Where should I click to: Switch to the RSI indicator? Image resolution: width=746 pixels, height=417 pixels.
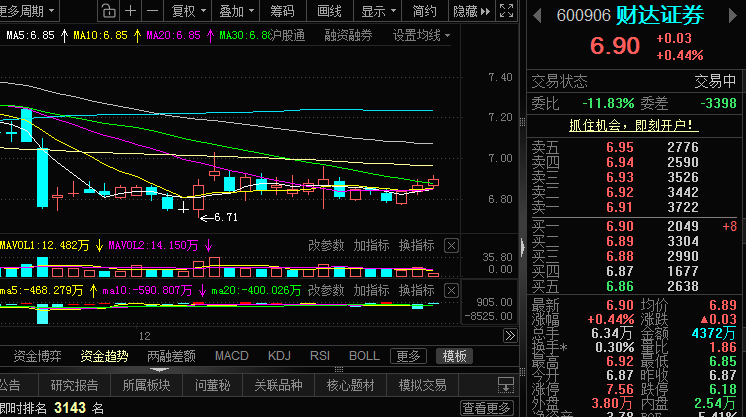click(x=320, y=356)
